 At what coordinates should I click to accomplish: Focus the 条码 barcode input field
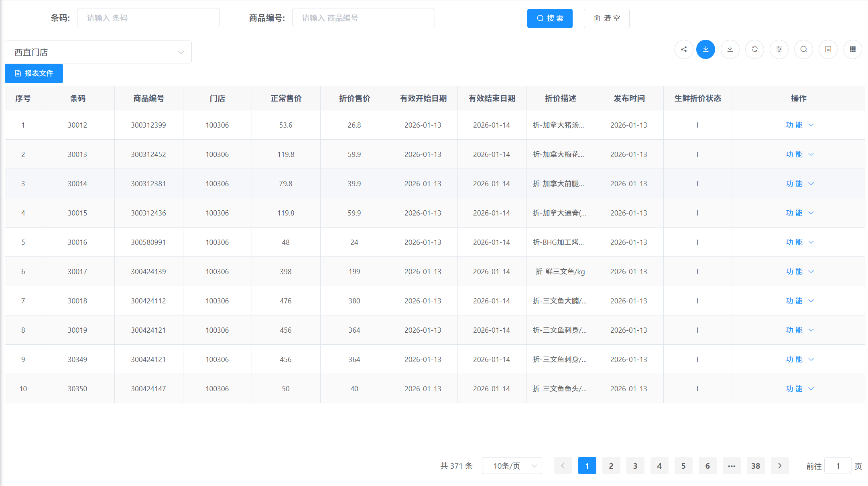point(148,18)
